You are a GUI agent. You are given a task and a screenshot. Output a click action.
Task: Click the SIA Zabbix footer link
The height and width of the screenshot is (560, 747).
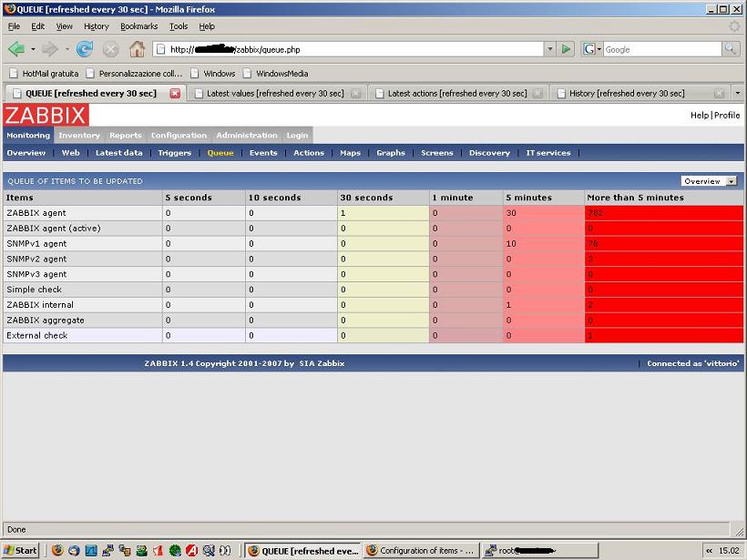pyautogui.click(x=322, y=363)
